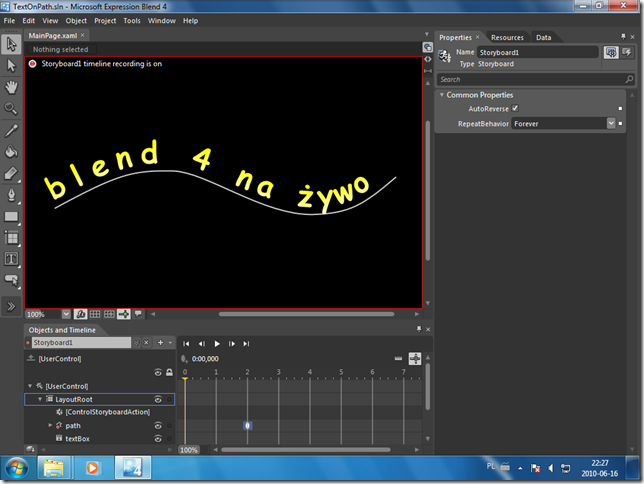Turn on snapping to gridlines icon
Viewport: 644px width, 484px height.
tap(109, 314)
